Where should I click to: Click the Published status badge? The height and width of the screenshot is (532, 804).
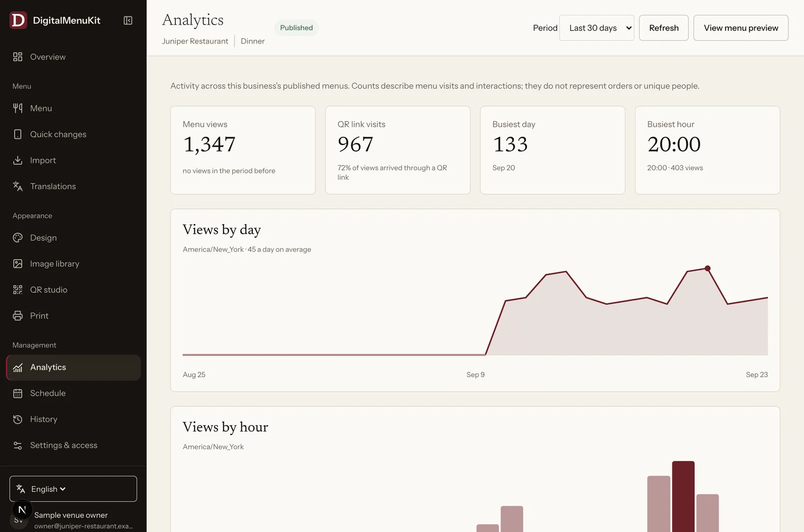pyautogui.click(x=296, y=28)
